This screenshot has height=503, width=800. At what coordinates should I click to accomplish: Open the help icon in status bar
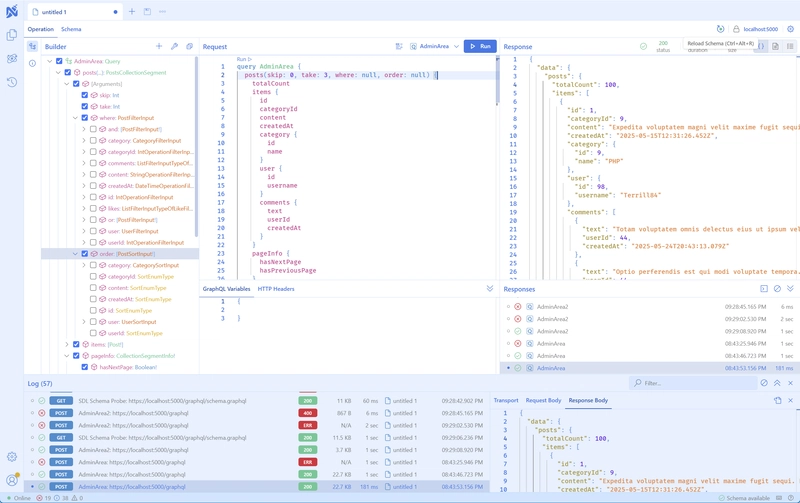click(x=790, y=498)
